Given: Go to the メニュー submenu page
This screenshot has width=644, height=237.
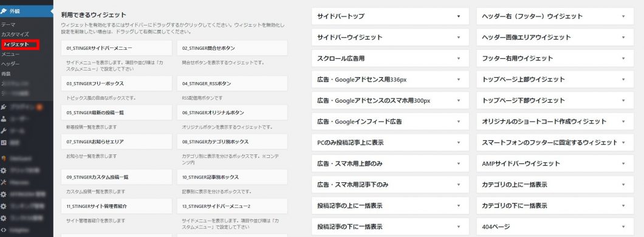Looking at the screenshot, I should 10,54.
